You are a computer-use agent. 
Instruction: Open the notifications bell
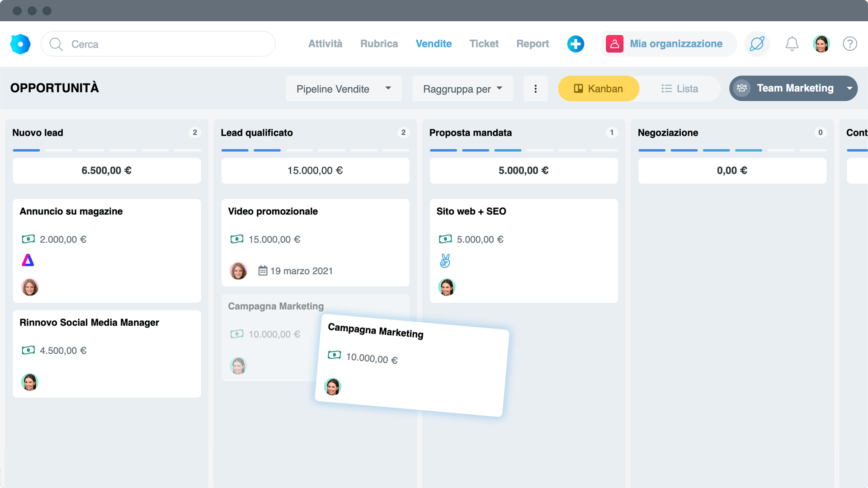tap(792, 44)
